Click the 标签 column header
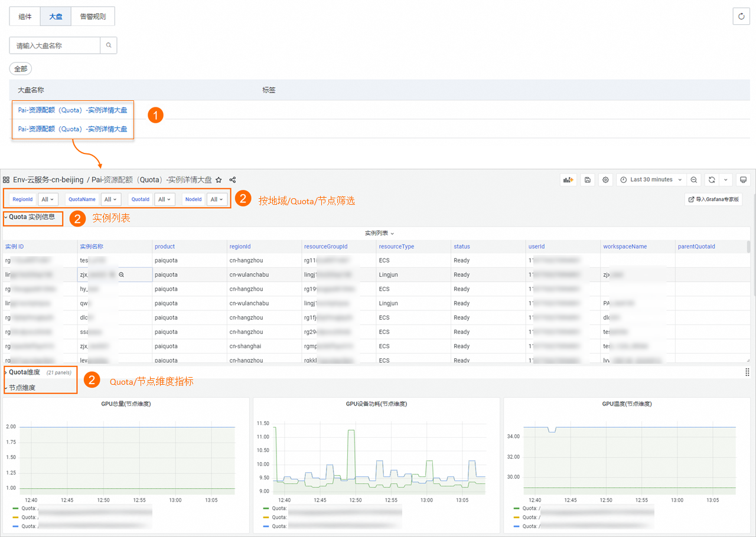This screenshot has width=756, height=537. click(269, 90)
